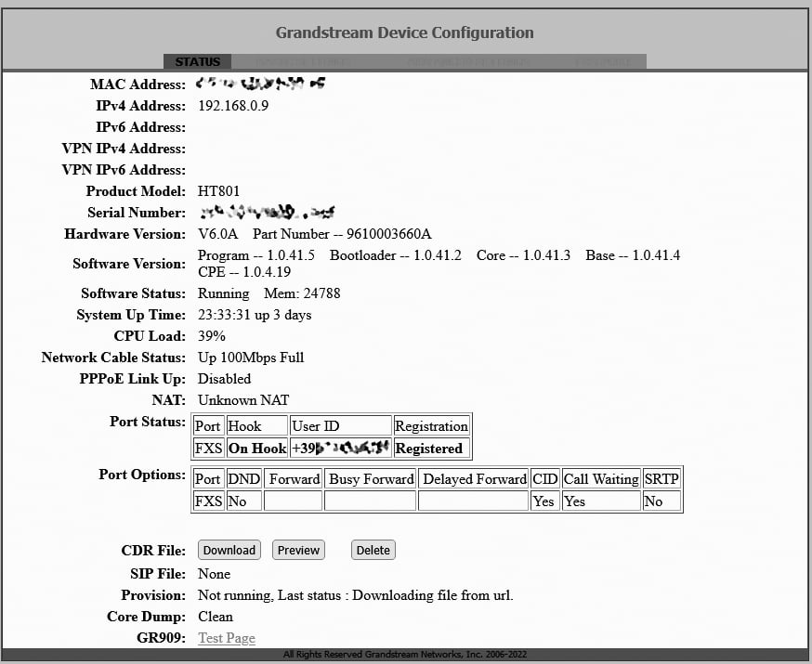Click hardware version V6.0A
The height and width of the screenshot is (664, 812).
pos(218,234)
